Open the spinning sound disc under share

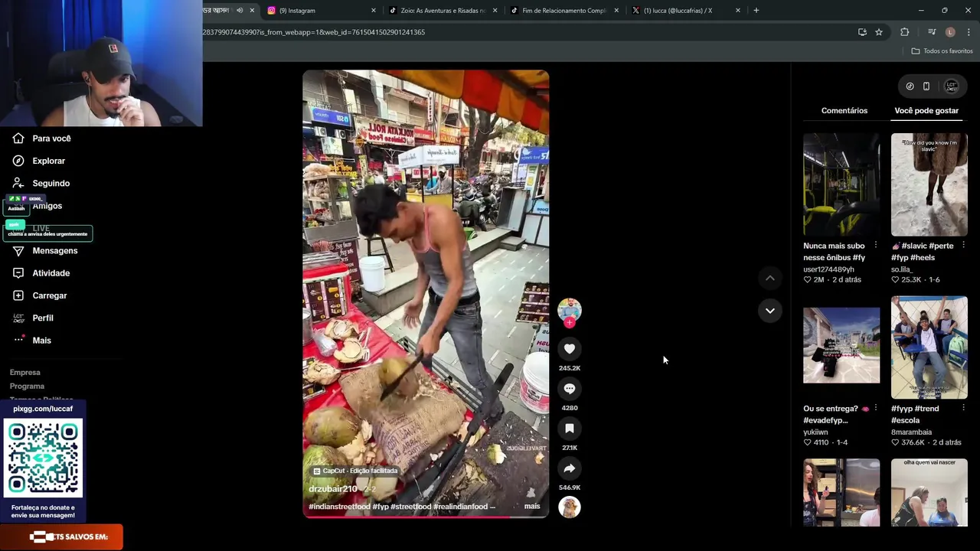[x=570, y=507]
